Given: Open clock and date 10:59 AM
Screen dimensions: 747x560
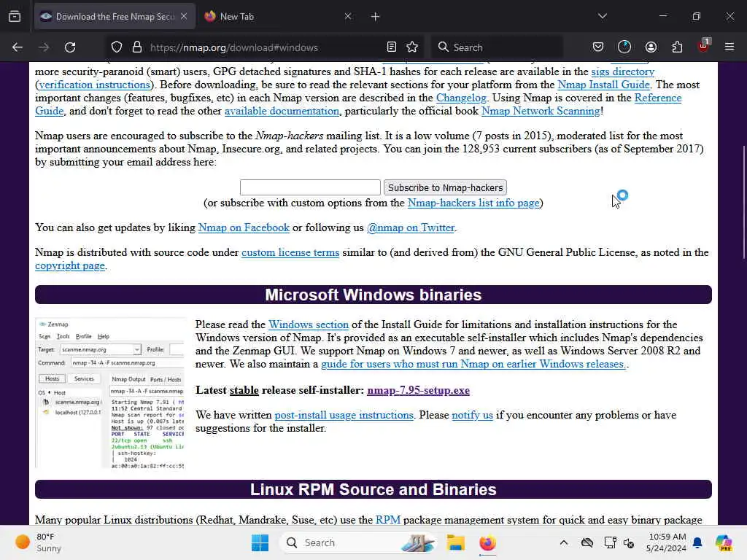Looking at the screenshot, I should tap(667, 542).
